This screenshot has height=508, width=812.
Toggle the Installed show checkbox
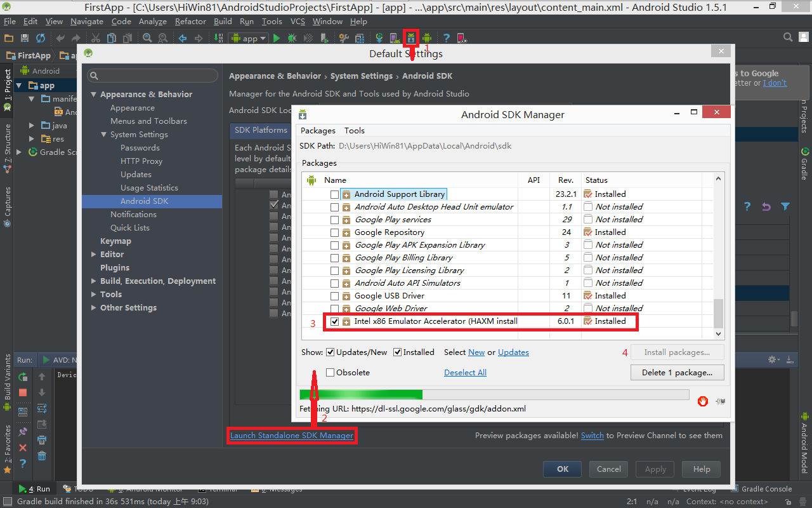tap(397, 352)
